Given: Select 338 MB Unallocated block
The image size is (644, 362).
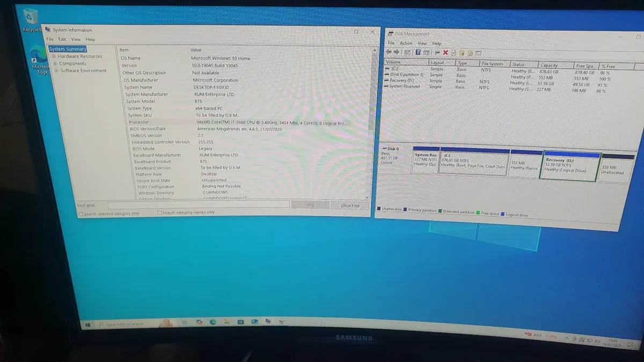Looking at the screenshot, I should [615, 169].
